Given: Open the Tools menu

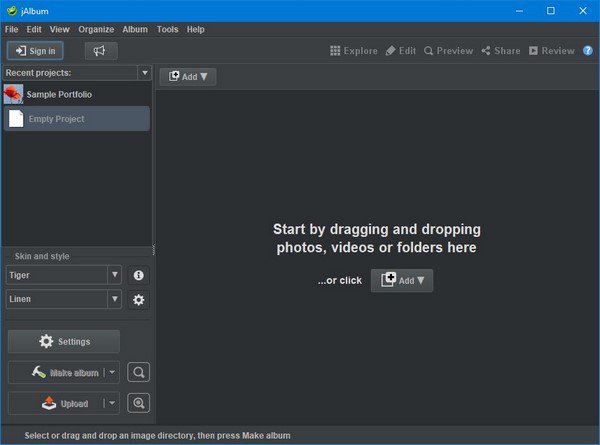Looking at the screenshot, I should pyautogui.click(x=167, y=29).
